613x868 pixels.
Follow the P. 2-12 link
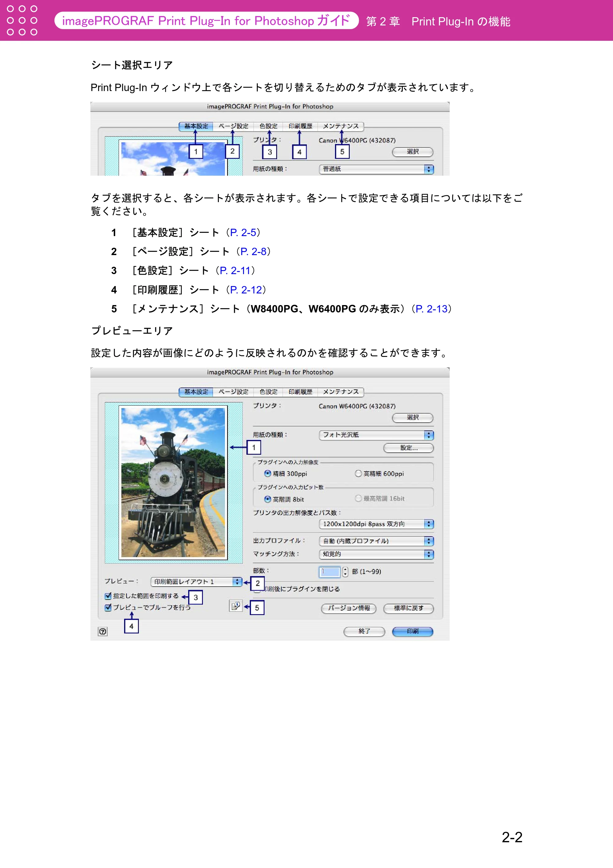coord(246,290)
